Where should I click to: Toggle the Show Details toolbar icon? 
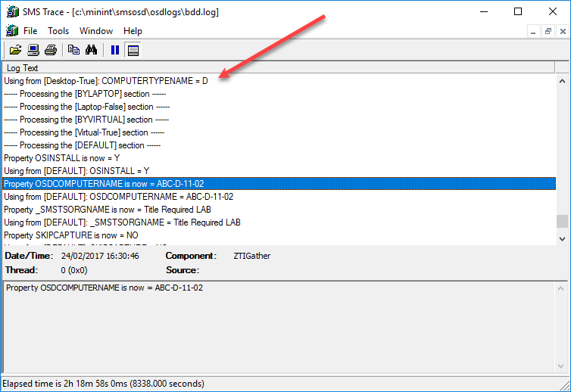pos(133,51)
